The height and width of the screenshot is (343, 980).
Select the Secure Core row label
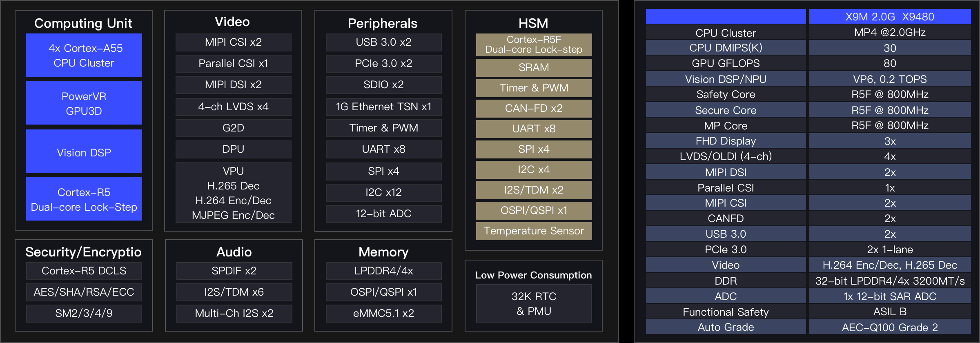pyautogui.click(x=726, y=110)
